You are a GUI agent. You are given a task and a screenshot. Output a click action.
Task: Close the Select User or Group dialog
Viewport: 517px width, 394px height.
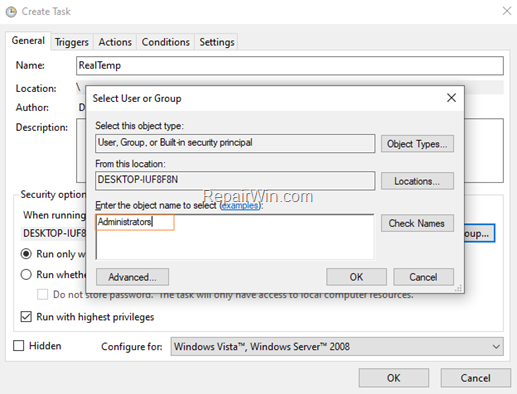coord(451,98)
